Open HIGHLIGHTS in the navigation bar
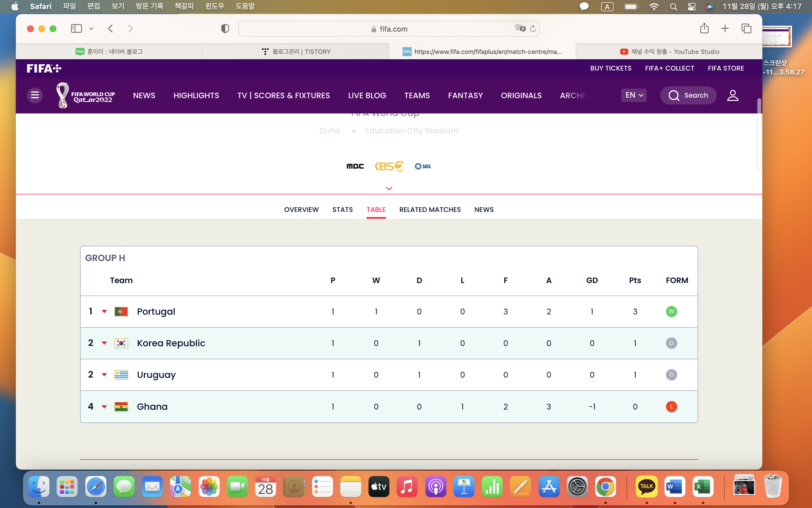The image size is (812, 508). point(196,95)
